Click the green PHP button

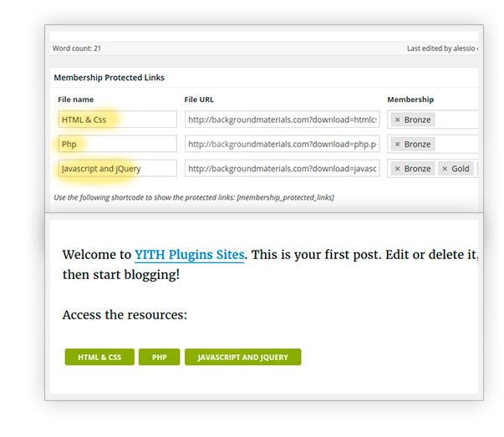[x=159, y=357]
